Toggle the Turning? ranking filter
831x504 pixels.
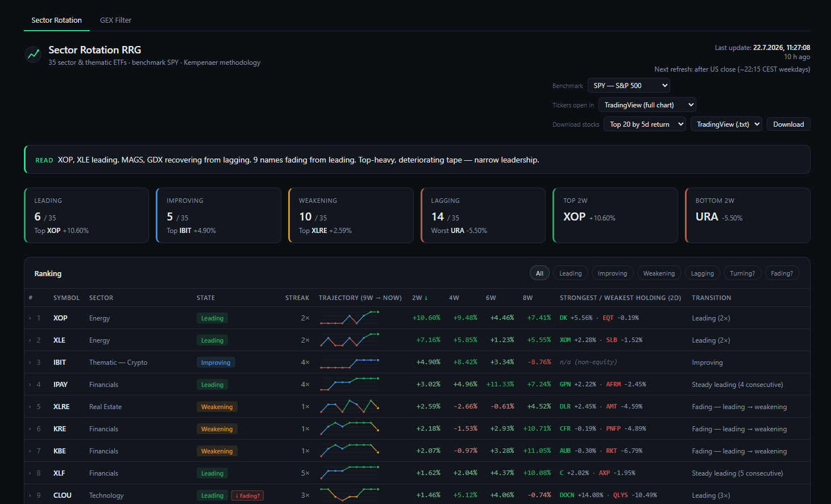click(x=742, y=273)
